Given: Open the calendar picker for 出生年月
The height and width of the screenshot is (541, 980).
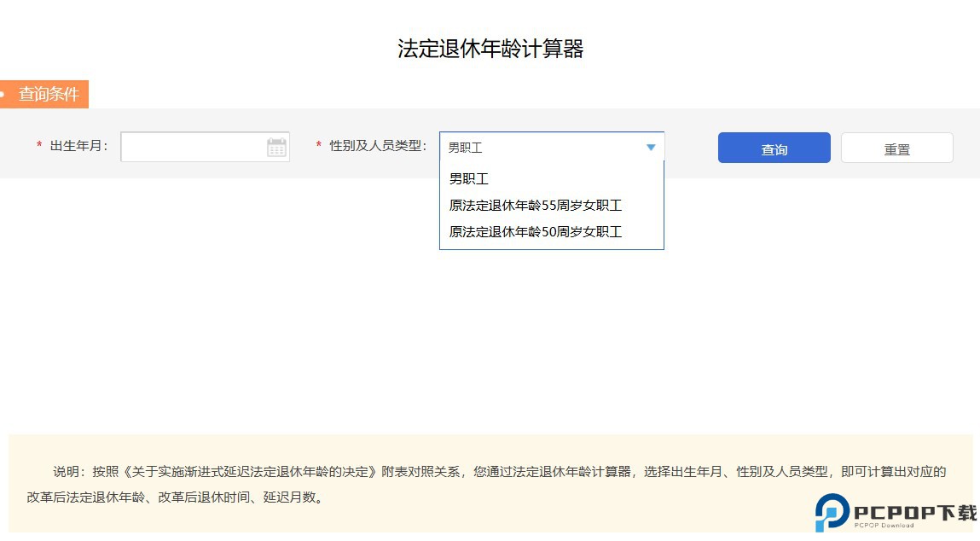Looking at the screenshot, I should [x=276, y=147].
